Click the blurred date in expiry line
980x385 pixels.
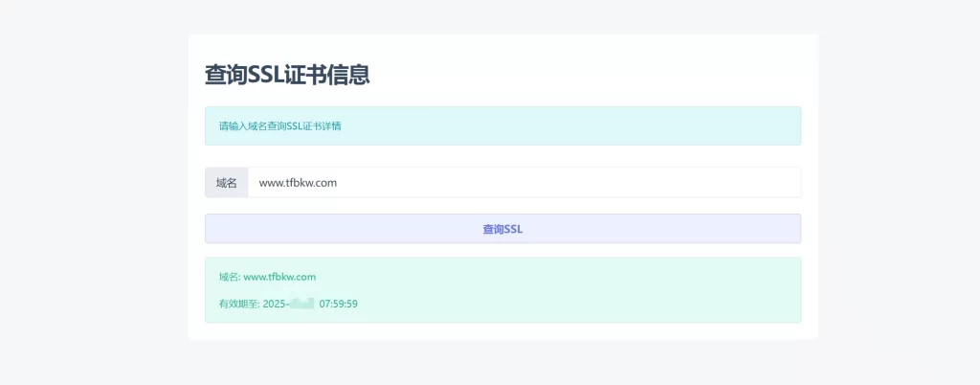pyautogui.click(x=302, y=304)
